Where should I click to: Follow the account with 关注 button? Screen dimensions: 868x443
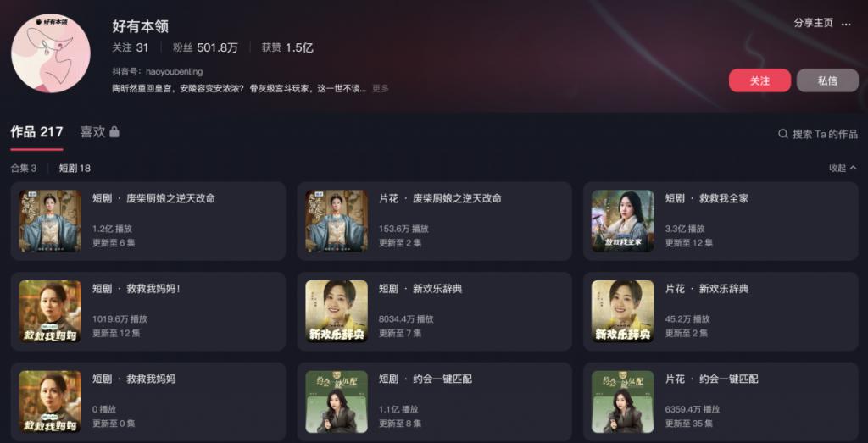(759, 80)
